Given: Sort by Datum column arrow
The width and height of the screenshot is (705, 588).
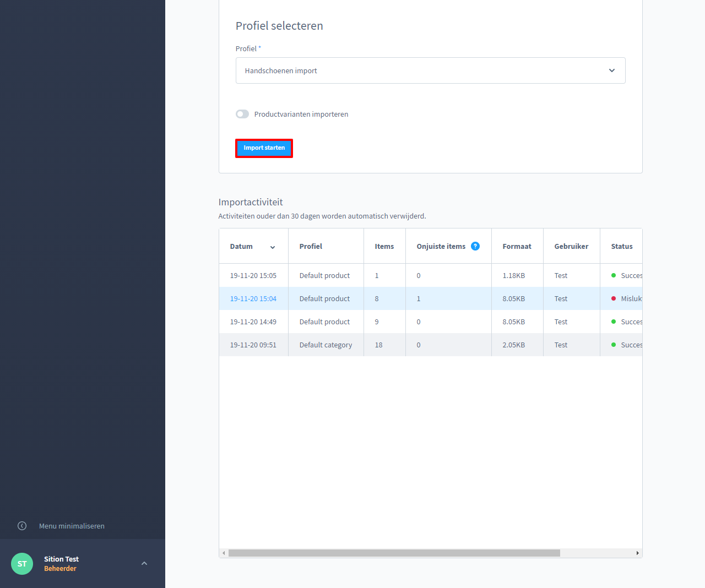Looking at the screenshot, I should (273, 247).
